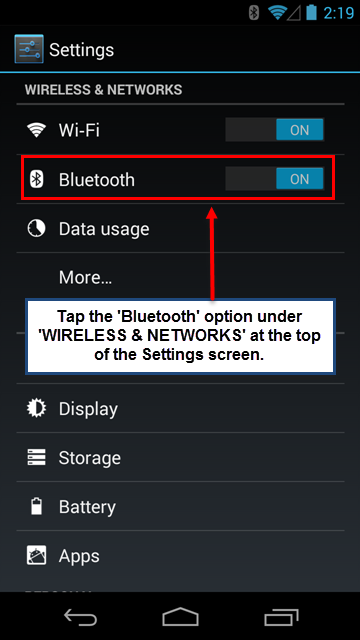Tap the battery indicator in status bar
The image size is (360, 640).
click(x=312, y=12)
